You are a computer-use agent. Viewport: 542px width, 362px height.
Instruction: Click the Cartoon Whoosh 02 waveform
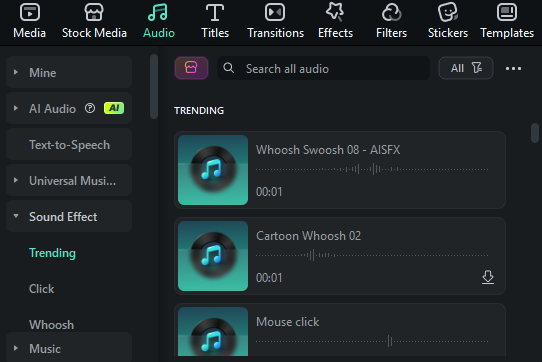372,255
